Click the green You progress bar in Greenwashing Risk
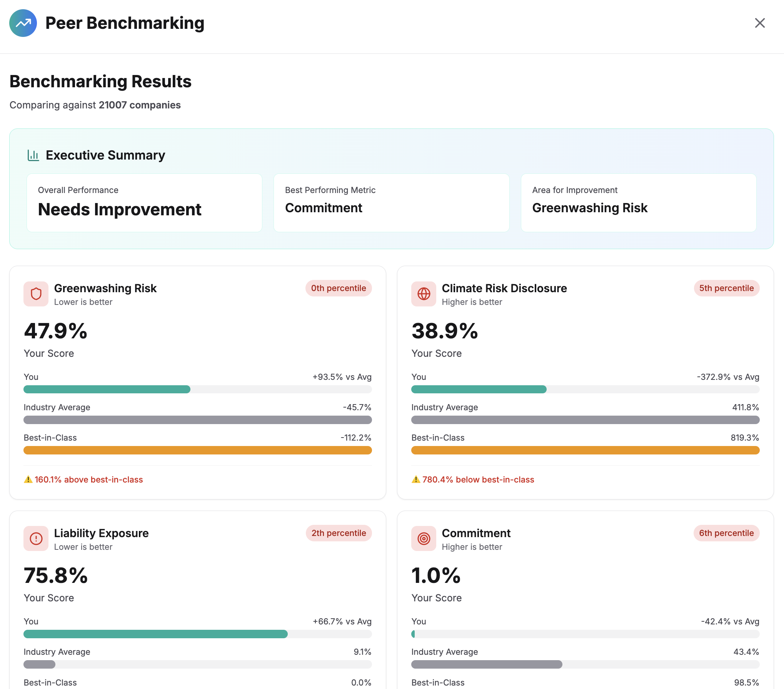Viewport: 784px width, 689px height. tap(107, 389)
